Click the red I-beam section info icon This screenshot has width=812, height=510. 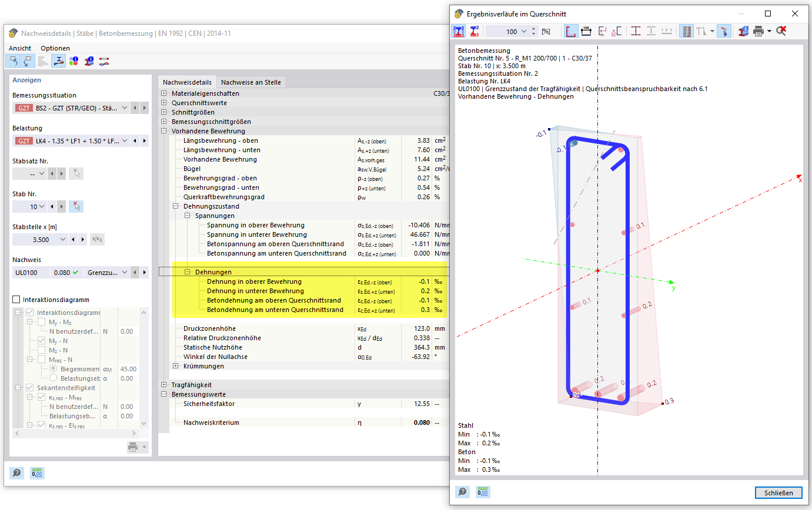pos(89,61)
